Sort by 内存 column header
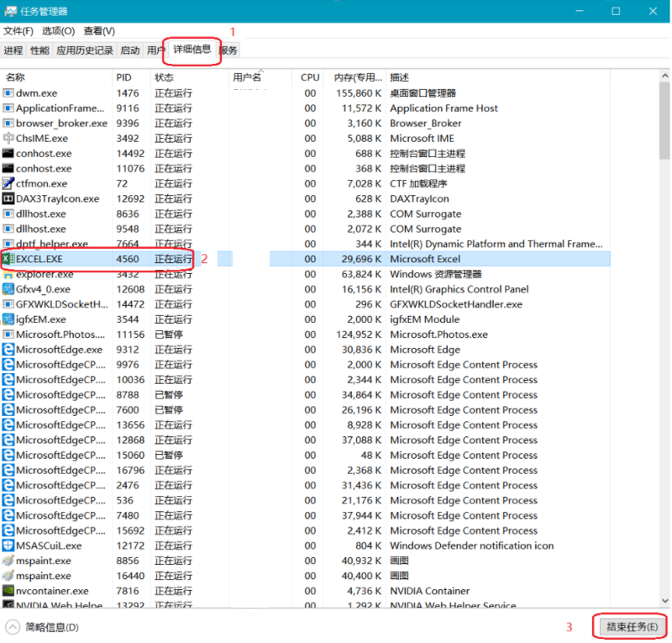 pos(356,77)
